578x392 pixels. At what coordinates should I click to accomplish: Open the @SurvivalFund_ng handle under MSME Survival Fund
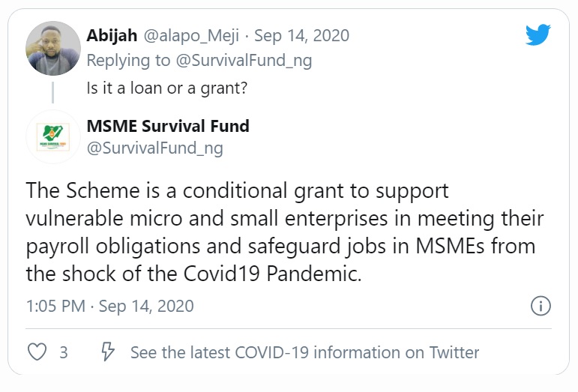pos(155,148)
